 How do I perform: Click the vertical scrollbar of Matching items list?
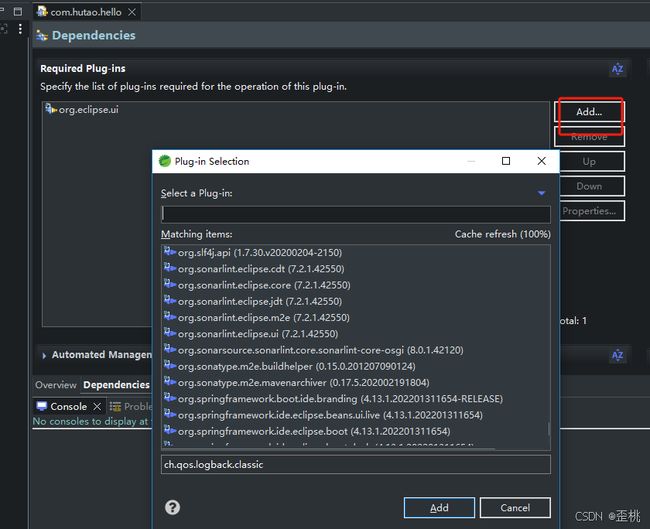(549, 429)
